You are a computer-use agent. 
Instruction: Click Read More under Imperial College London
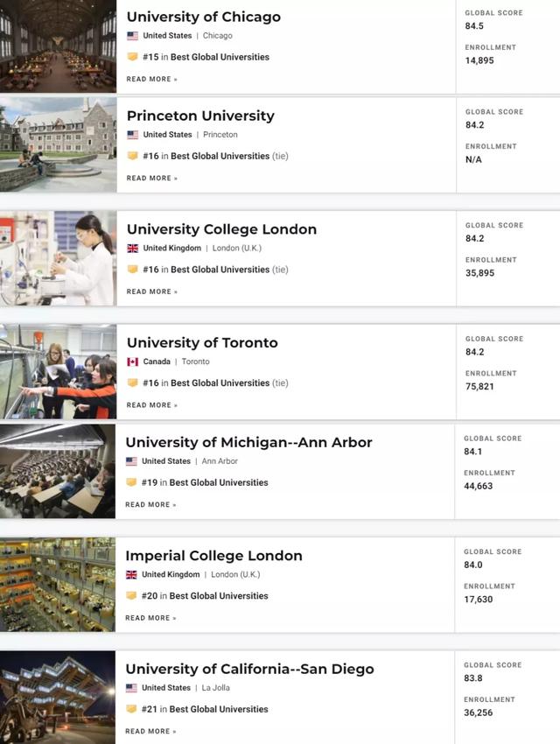150,618
